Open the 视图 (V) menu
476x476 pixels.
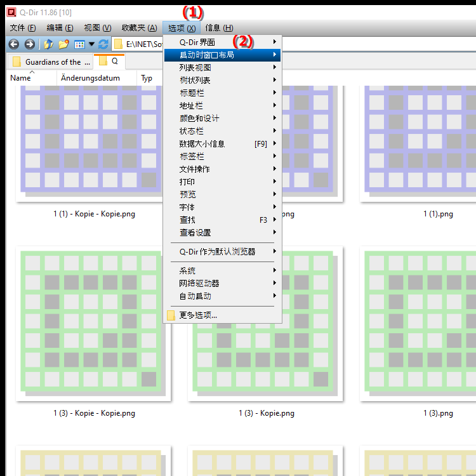(x=98, y=28)
